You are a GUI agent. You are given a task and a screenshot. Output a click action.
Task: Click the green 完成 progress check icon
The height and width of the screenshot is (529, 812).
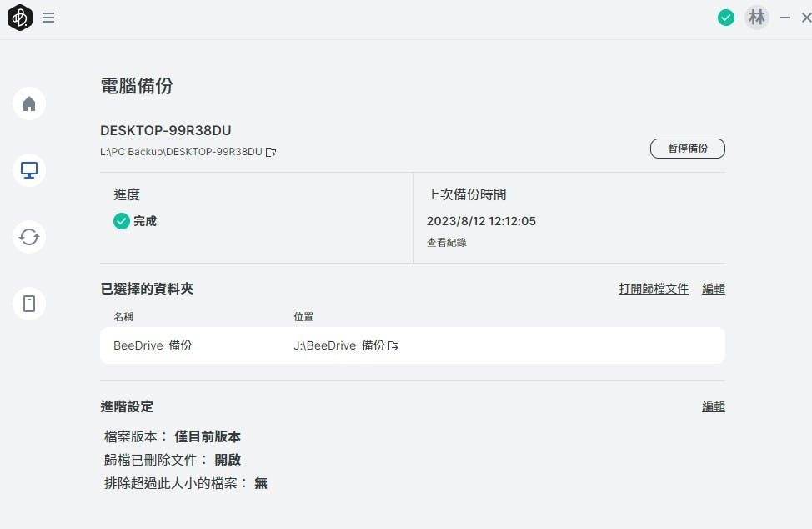coord(121,221)
